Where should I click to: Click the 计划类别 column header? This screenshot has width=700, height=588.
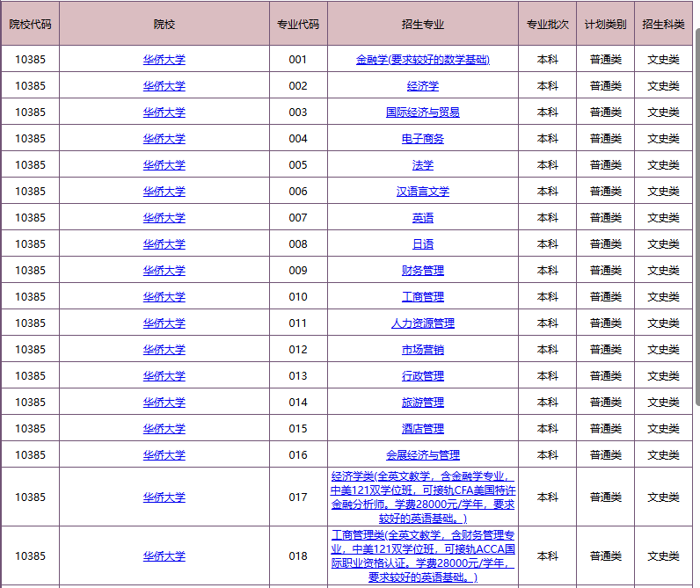pos(605,24)
